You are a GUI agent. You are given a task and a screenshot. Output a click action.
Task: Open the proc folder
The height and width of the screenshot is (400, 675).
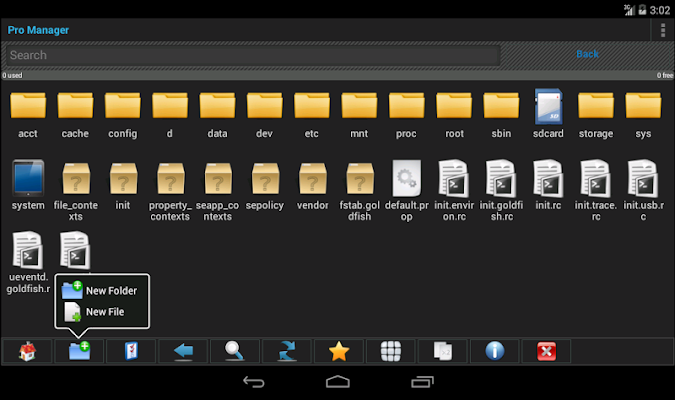tap(407, 115)
